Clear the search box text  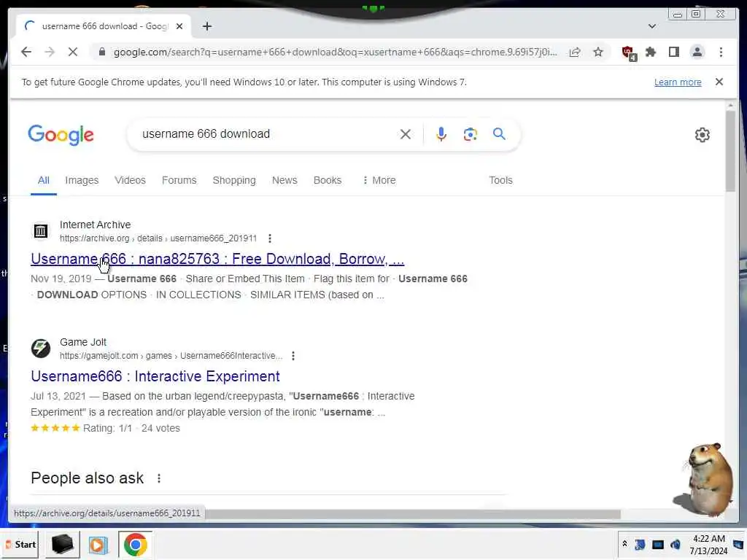(x=406, y=134)
